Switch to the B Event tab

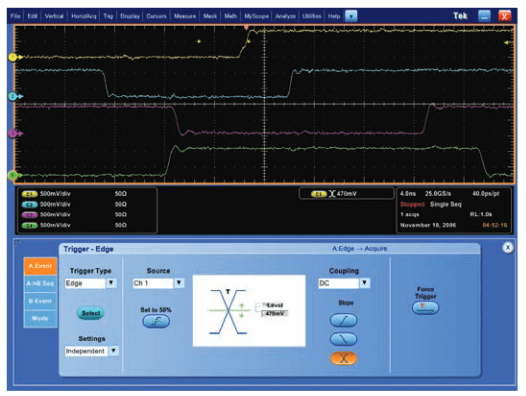[x=40, y=301]
